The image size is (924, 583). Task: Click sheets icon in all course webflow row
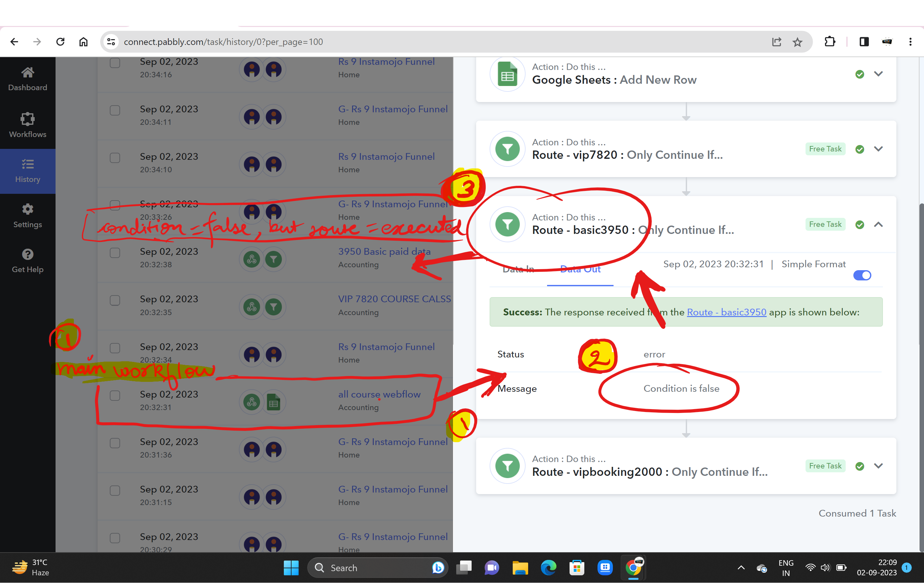coord(274,402)
